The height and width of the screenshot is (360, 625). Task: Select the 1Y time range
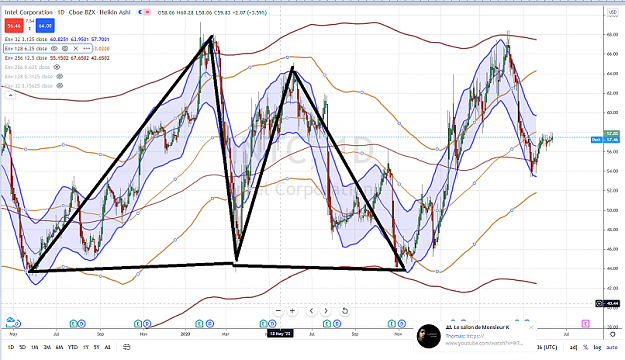[86, 347]
